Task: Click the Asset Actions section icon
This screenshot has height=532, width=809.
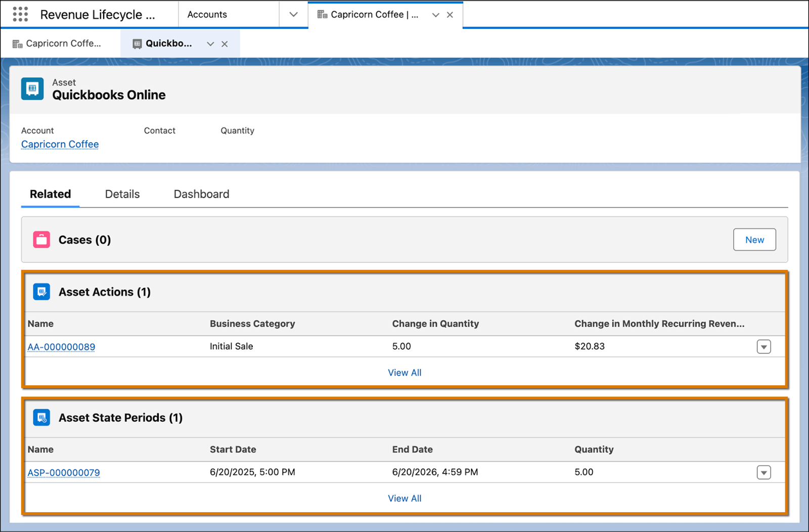Action: tap(41, 292)
